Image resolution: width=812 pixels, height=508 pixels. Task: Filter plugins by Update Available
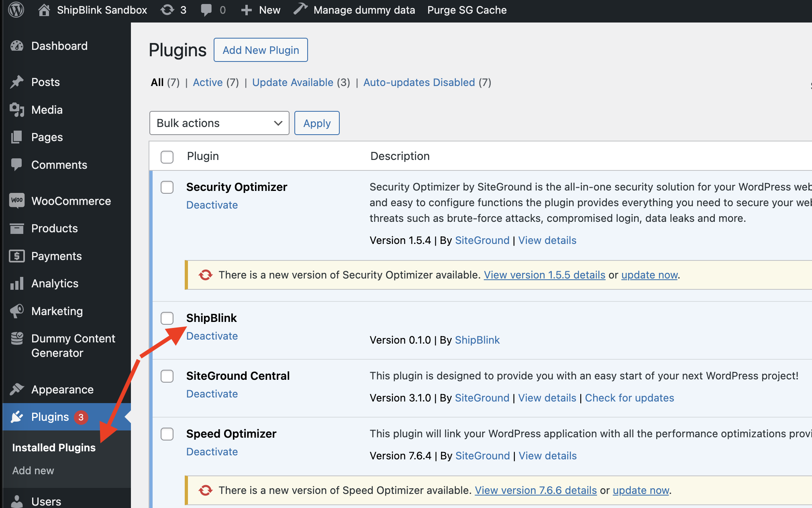click(293, 82)
